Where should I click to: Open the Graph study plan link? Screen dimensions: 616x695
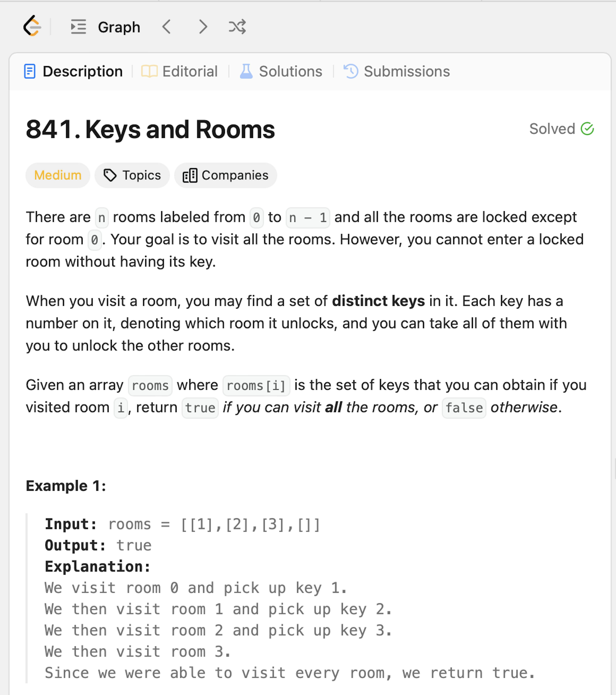coord(119,27)
